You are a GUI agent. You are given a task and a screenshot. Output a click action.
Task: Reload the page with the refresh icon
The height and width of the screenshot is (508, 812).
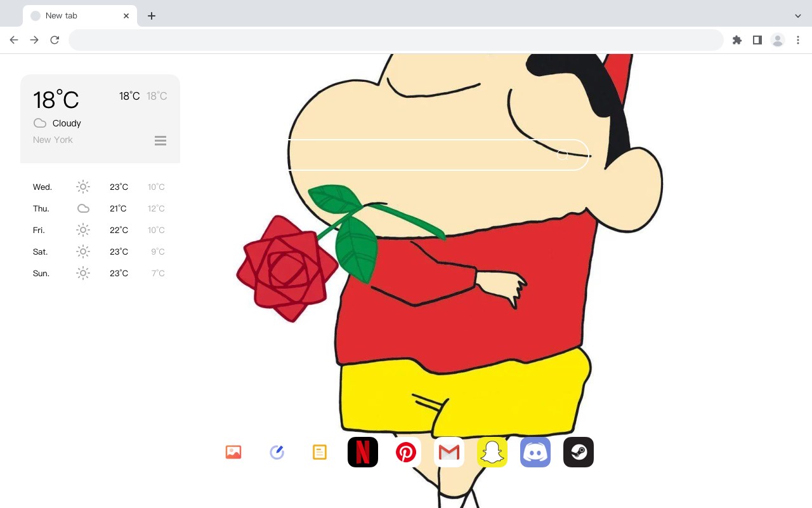(x=55, y=40)
